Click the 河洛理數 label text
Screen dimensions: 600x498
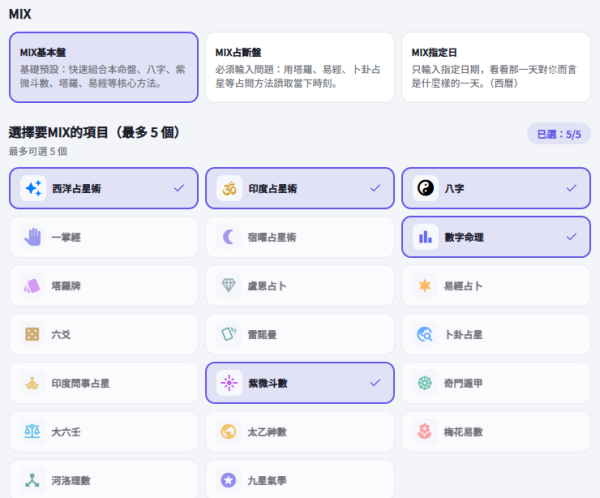tap(71, 480)
